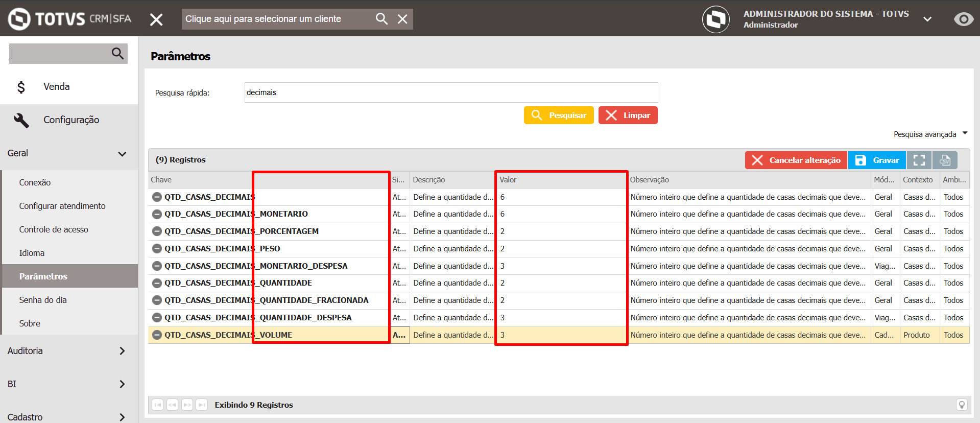Click Valor cell of QTD_CASAS_DECIMAIS_MONETARIO_DESPESA

[561, 266]
